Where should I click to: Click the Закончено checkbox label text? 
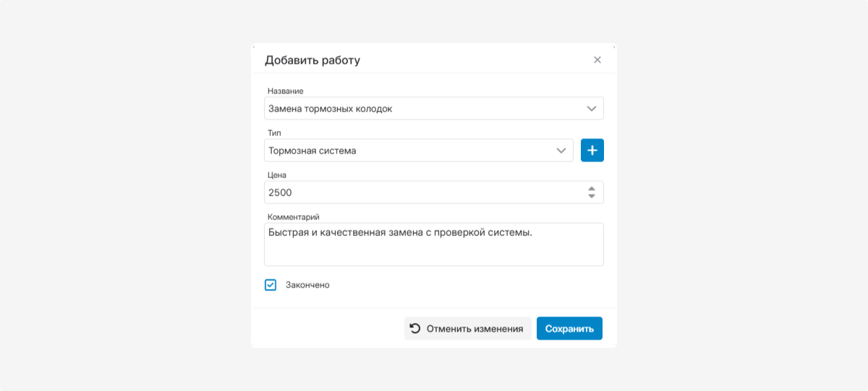coord(307,285)
